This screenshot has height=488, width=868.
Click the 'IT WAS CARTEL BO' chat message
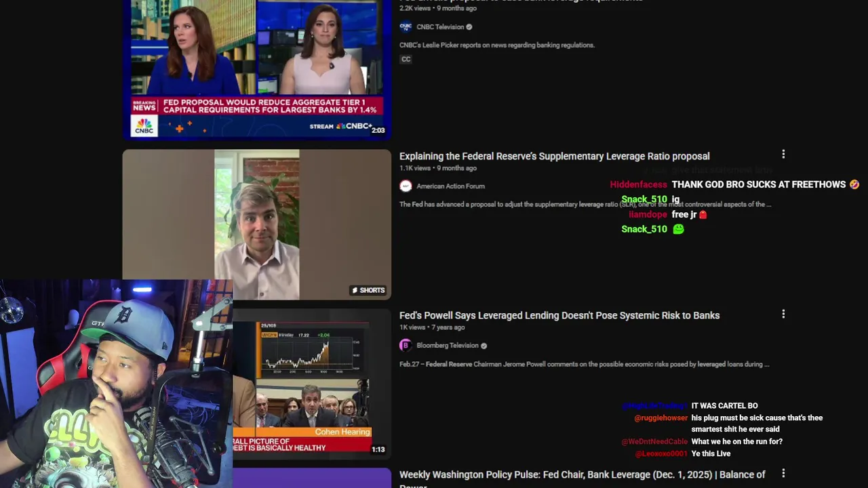(724, 406)
